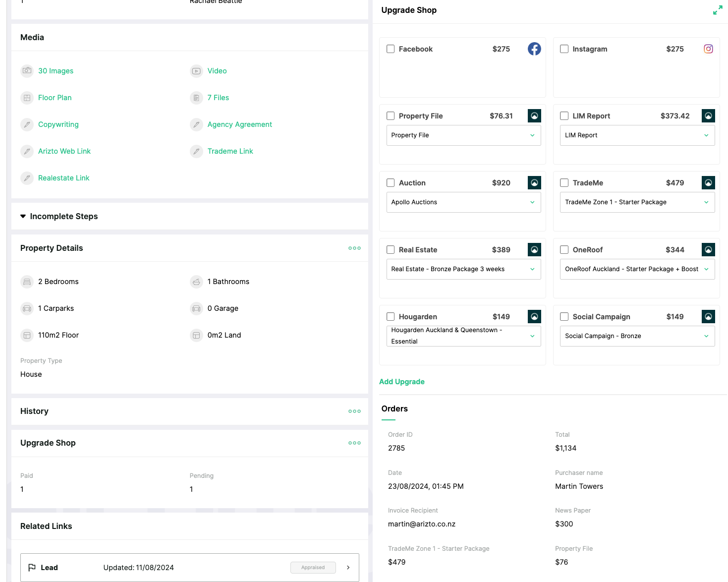This screenshot has width=728, height=582.
Task: Tick the Social Campaign checkbox
Action: point(564,316)
